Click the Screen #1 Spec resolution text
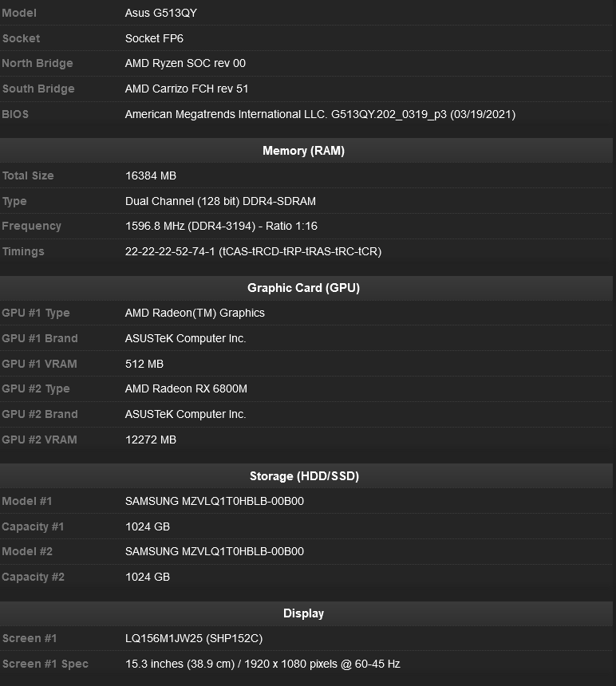The image size is (616, 686). [263, 664]
